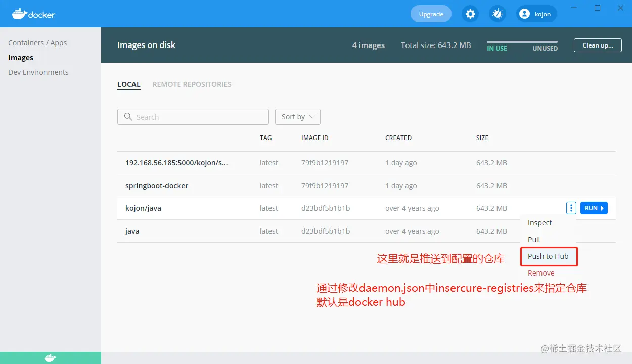Screen dimensions: 632x364
Task: Choose Pull from the context menu
Action: click(x=534, y=240)
